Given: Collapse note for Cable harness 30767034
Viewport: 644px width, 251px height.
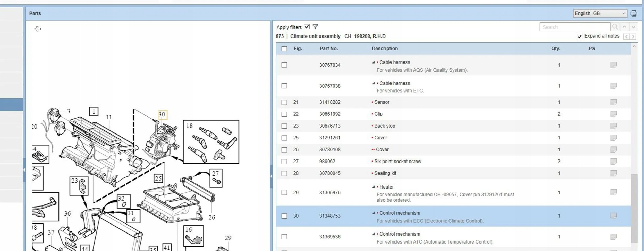Looking at the screenshot, I should click(374, 62).
